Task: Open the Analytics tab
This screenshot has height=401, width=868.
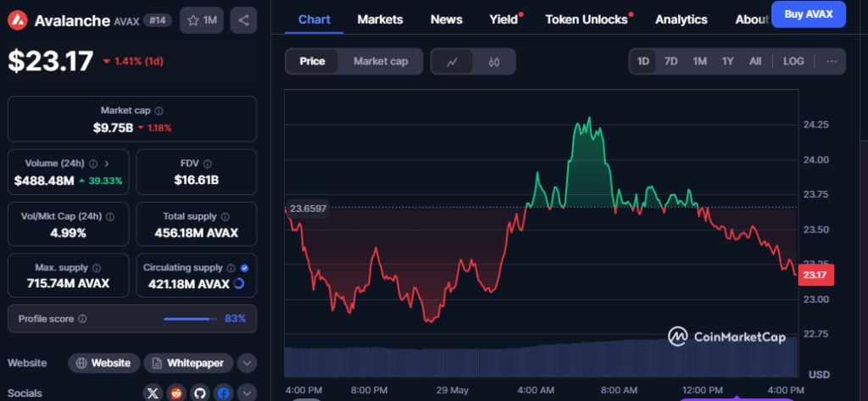Action: (x=682, y=19)
